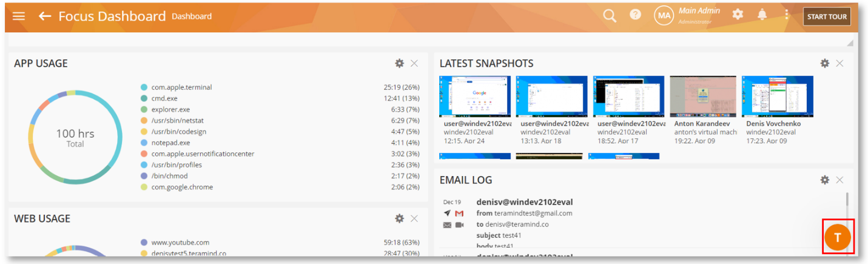This screenshot has width=868, height=264.
Task: Click the www.youtube.com purple color dot
Action: (144, 242)
